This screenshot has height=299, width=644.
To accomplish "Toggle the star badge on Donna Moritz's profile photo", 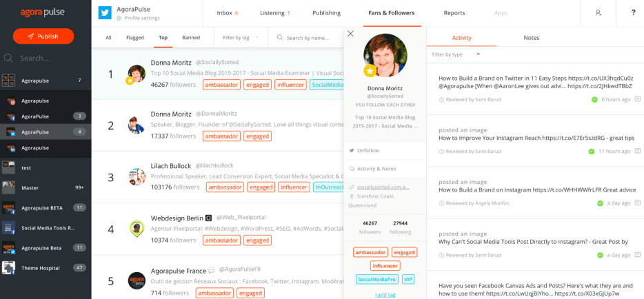I will pos(370,71).
